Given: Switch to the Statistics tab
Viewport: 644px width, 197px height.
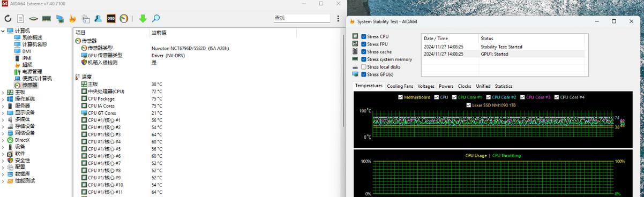Looking at the screenshot, I should point(504,86).
